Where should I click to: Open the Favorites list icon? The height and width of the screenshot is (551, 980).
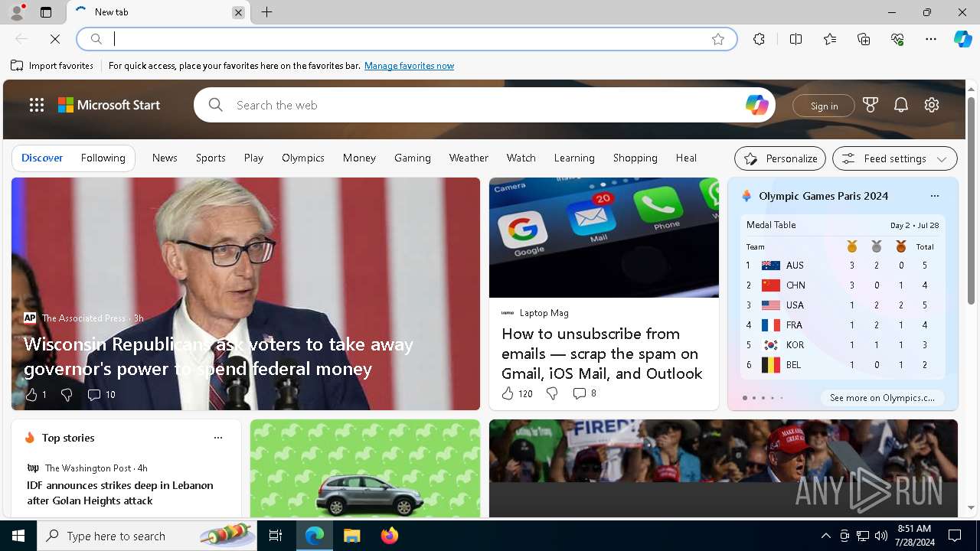coord(830,39)
